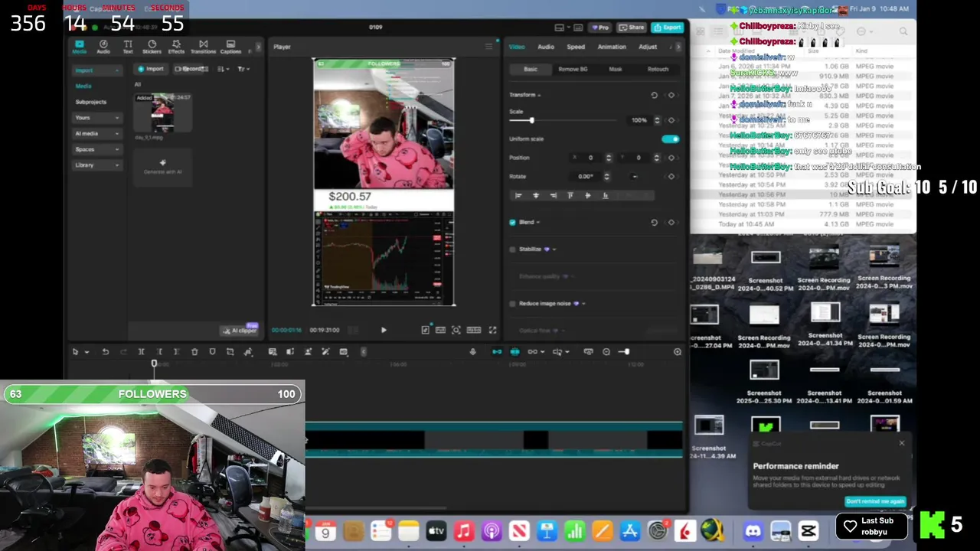
Task: Click the microphone voiceover record icon
Action: point(472,351)
